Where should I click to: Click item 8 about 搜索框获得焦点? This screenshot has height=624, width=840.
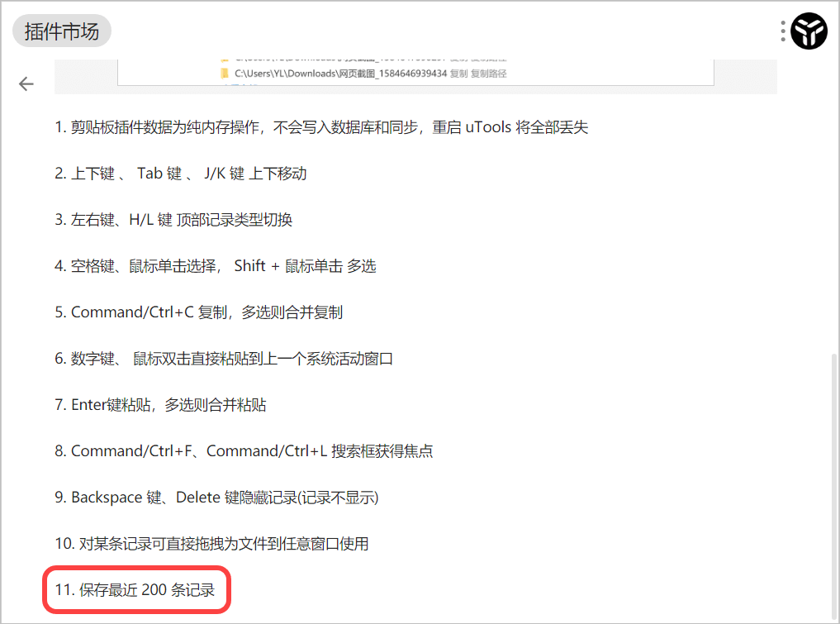point(244,450)
